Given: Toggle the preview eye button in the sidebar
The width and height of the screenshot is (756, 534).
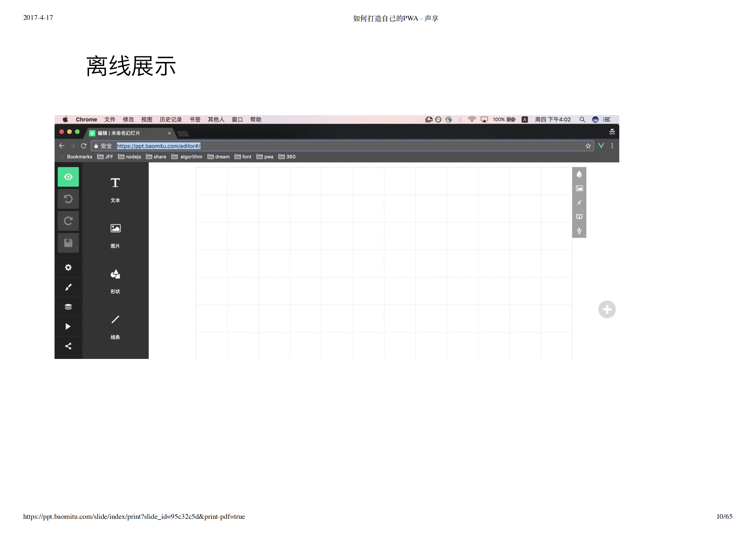Looking at the screenshot, I should point(68,177).
